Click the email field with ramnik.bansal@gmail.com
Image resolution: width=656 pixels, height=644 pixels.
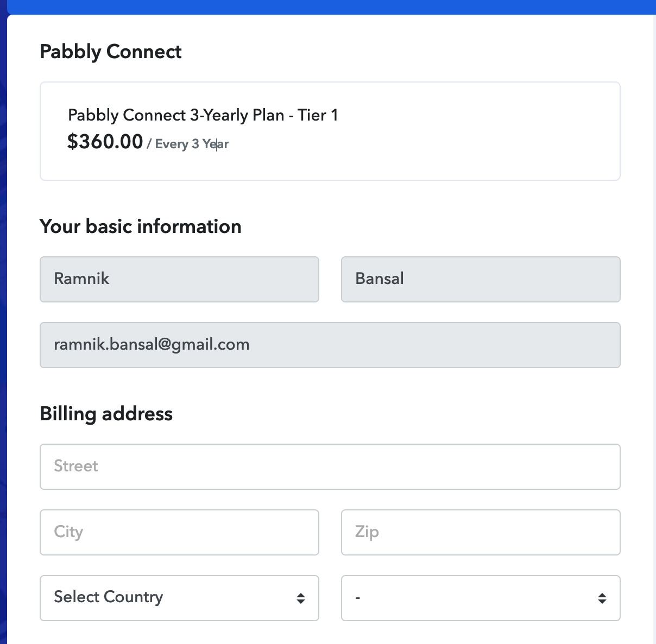pos(330,345)
